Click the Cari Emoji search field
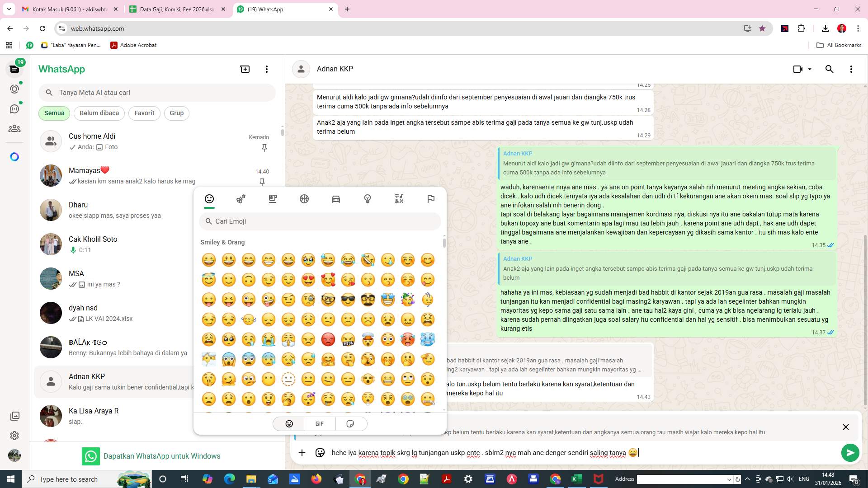 (x=320, y=221)
